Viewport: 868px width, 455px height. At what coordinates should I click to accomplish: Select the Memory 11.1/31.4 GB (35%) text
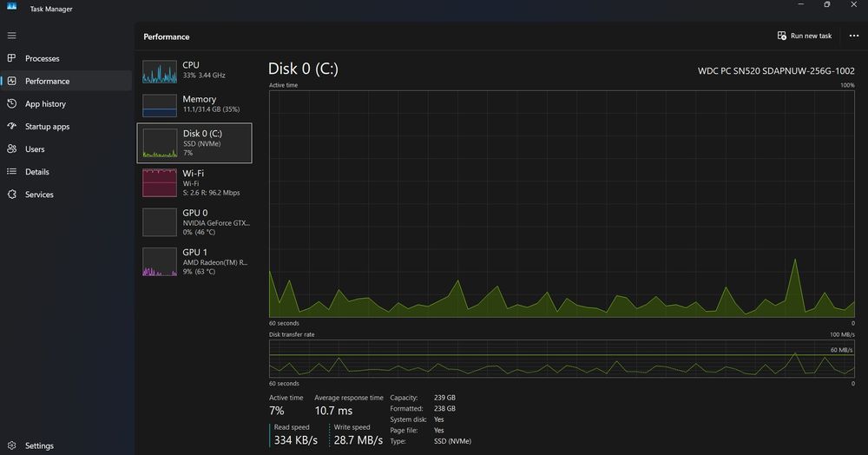[211, 109]
